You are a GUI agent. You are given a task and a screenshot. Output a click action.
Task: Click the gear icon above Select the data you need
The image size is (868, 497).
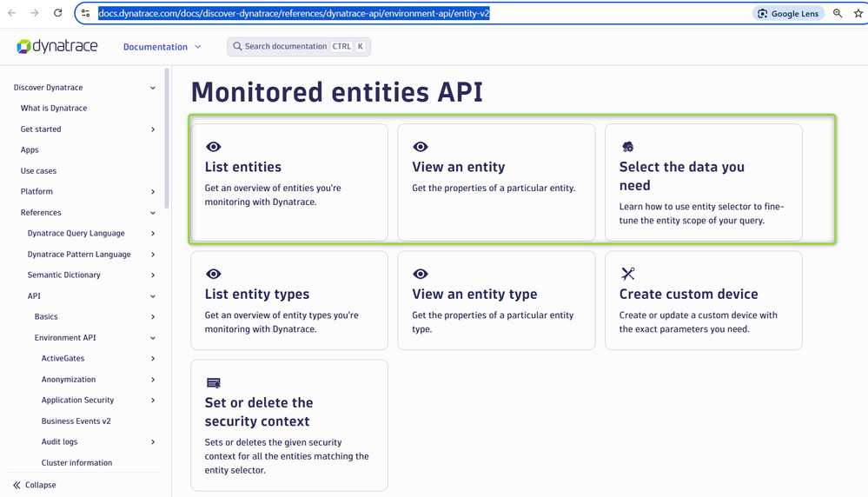(627, 147)
